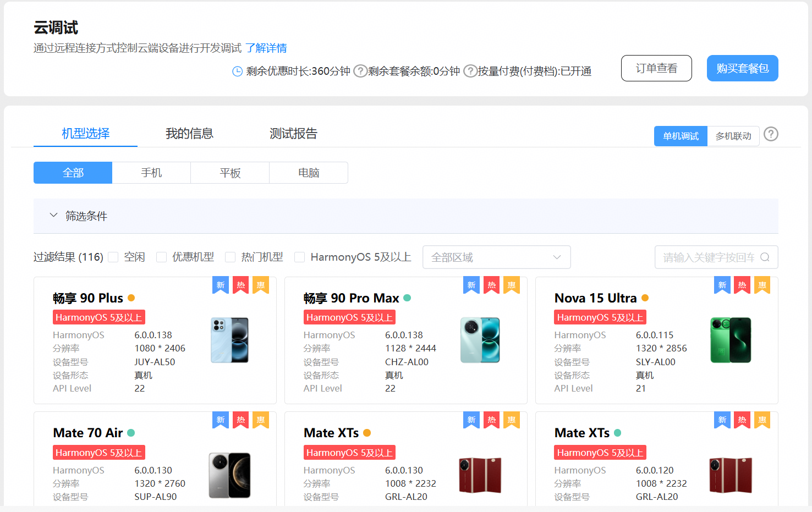
Task: Switch to the 我的信息 tab
Action: [x=189, y=134]
